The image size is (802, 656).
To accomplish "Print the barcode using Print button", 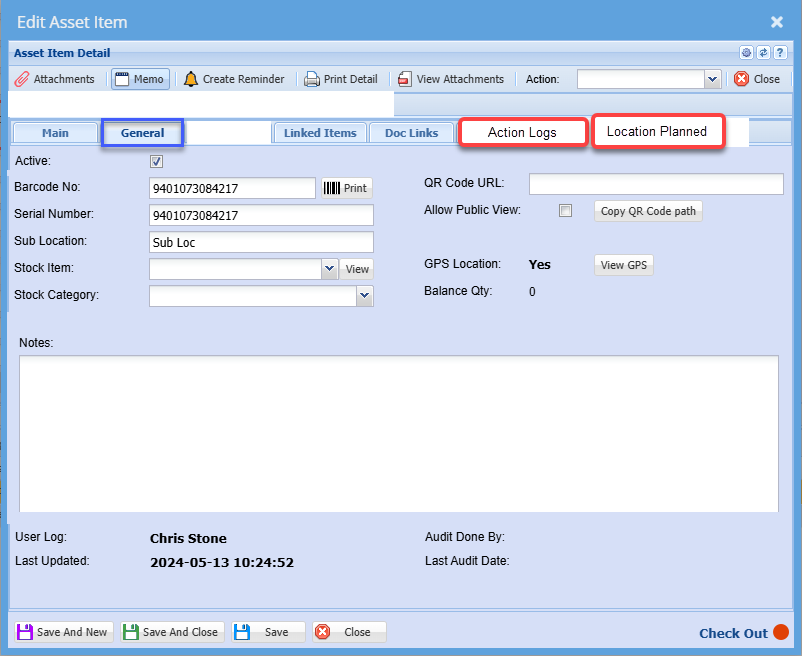I will (346, 188).
